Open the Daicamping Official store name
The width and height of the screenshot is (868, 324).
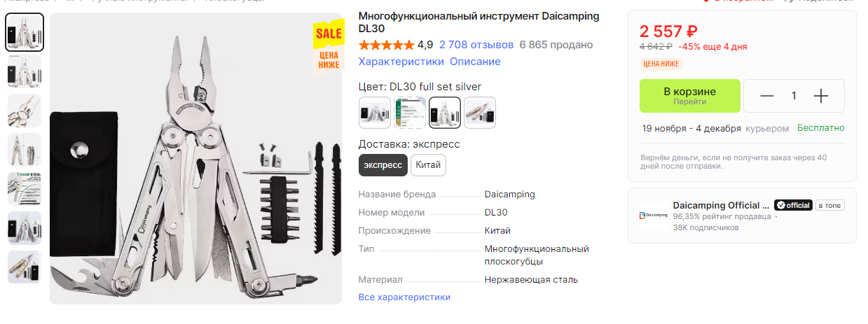tap(721, 205)
